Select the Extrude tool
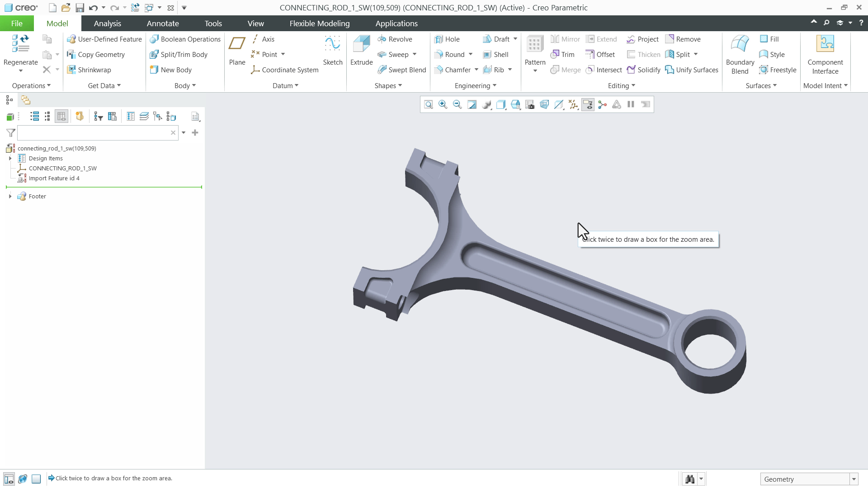 pyautogui.click(x=361, y=51)
